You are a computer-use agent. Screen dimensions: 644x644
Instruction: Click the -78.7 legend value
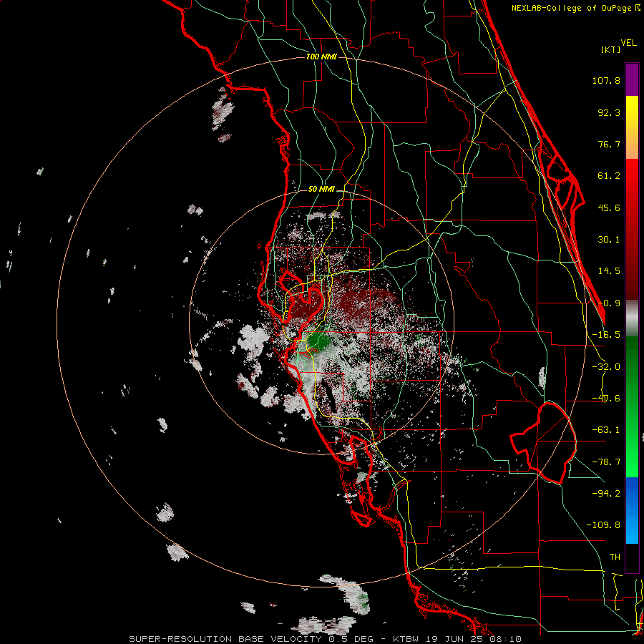click(606, 462)
